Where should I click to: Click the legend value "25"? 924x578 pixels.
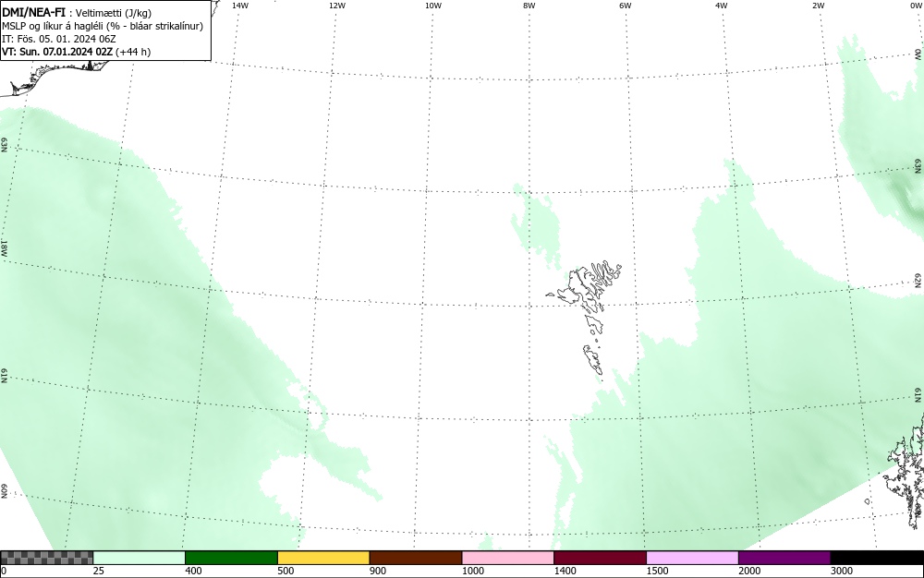[x=99, y=571]
